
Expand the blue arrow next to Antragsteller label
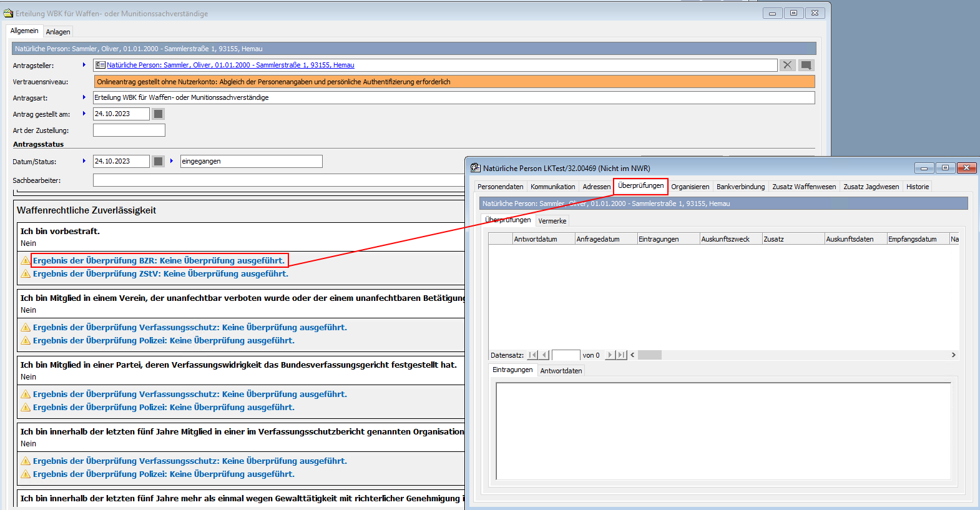[x=84, y=65]
